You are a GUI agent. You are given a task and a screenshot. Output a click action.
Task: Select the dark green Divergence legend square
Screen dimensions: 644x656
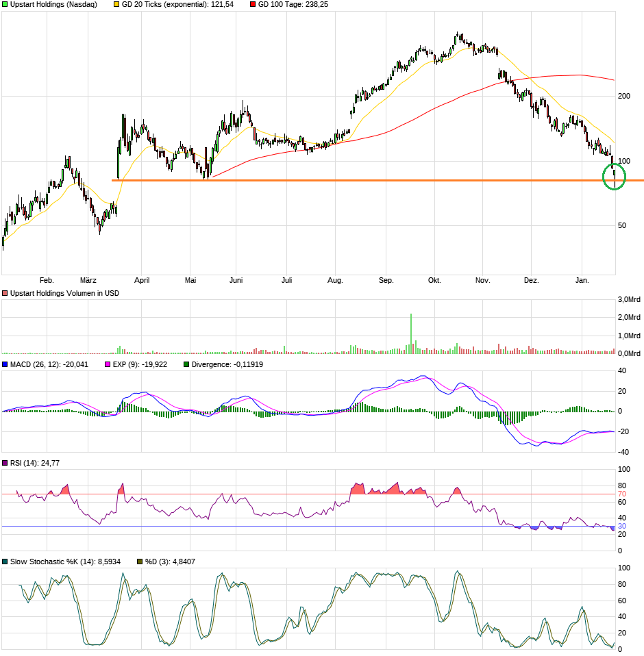pos(186,365)
